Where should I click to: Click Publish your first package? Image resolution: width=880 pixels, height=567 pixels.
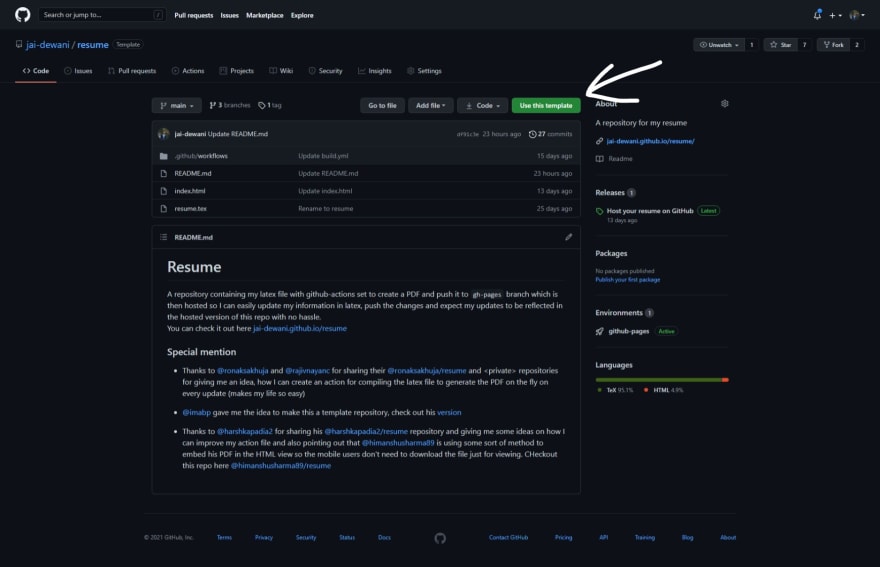(x=627, y=280)
